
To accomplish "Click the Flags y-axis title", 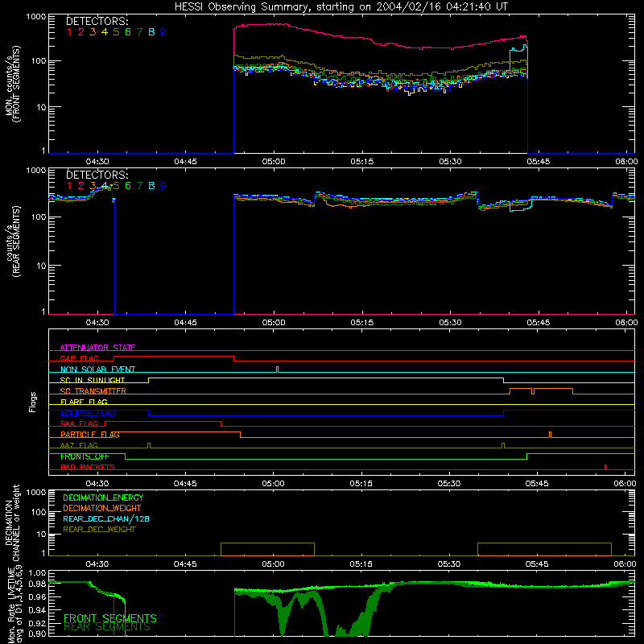I will 32,402.
